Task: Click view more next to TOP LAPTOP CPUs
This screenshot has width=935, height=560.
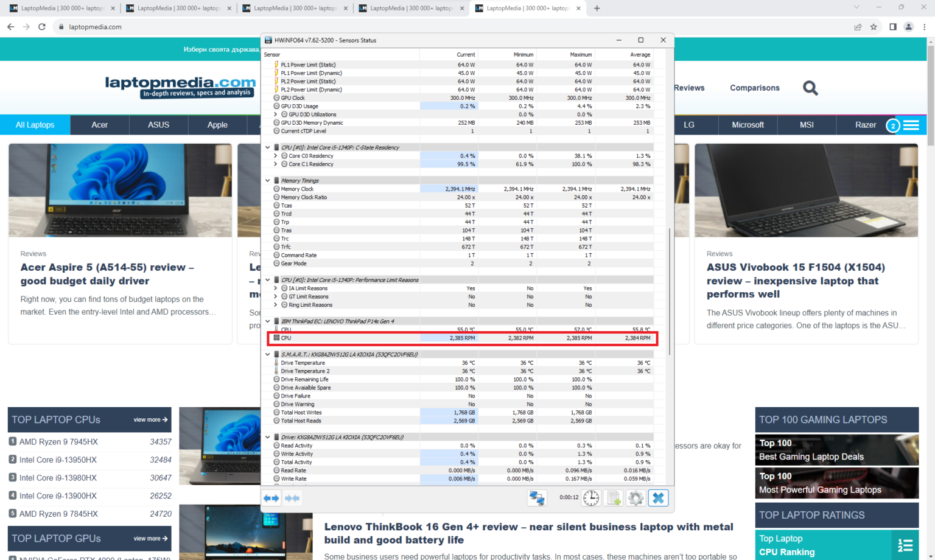Action: [x=150, y=419]
